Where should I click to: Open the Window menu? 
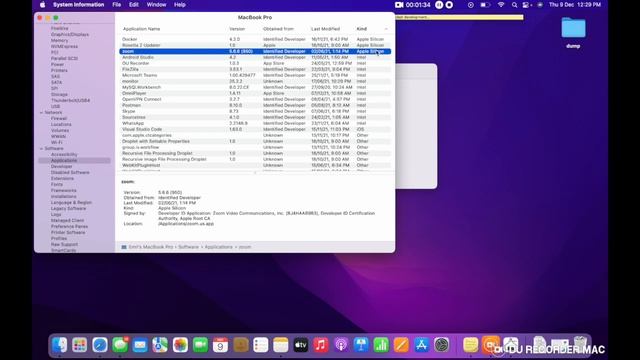tap(156, 5)
